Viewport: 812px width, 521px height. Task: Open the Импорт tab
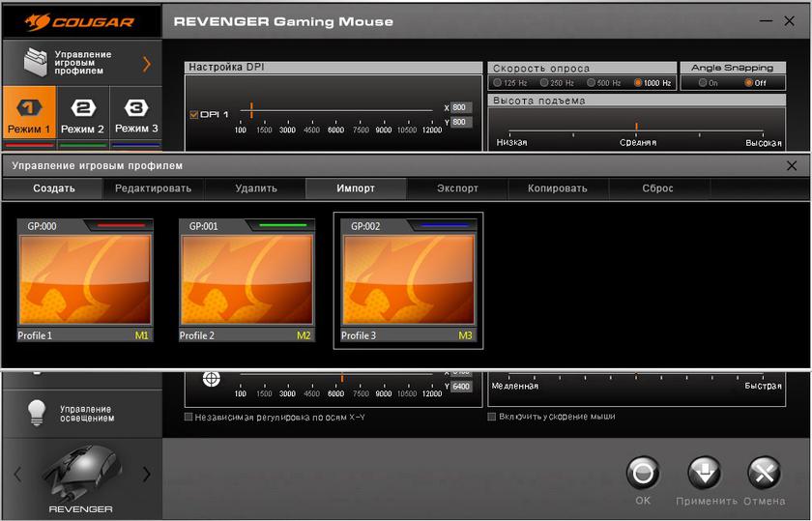[356, 188]
